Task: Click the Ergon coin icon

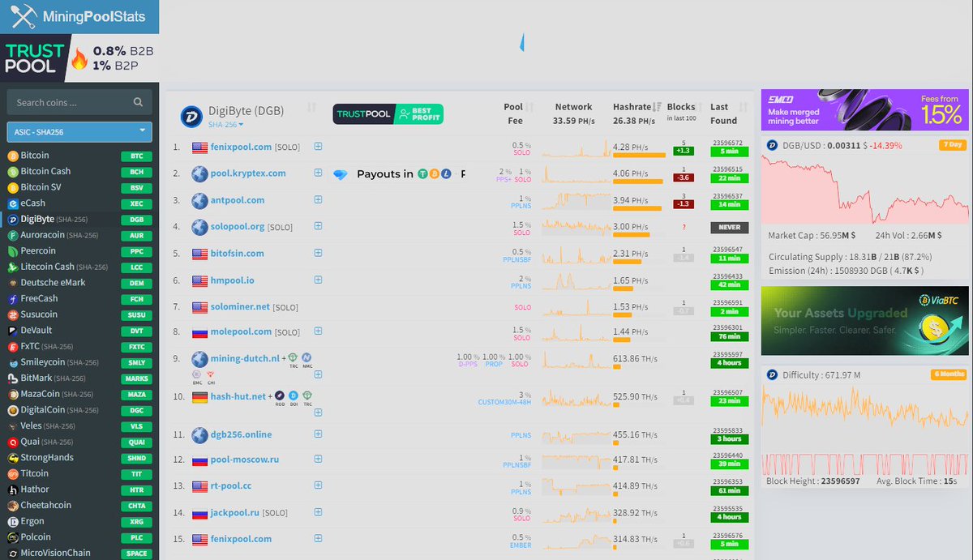Action: click(x=13, y=521)
